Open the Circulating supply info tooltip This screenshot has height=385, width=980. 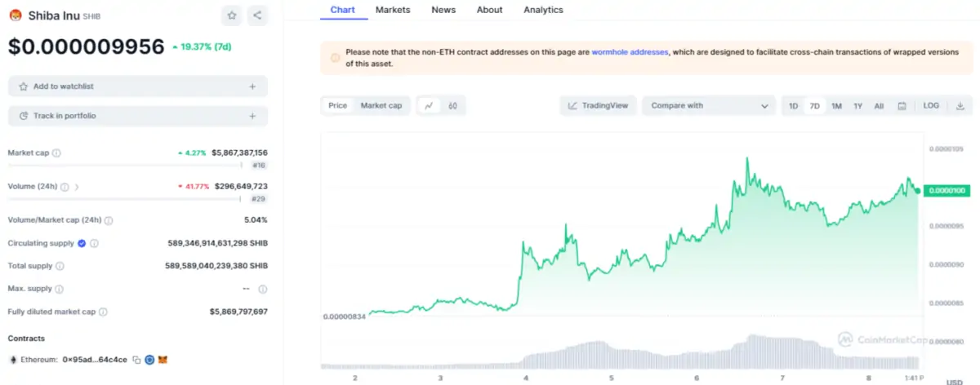tap(94, 243)
